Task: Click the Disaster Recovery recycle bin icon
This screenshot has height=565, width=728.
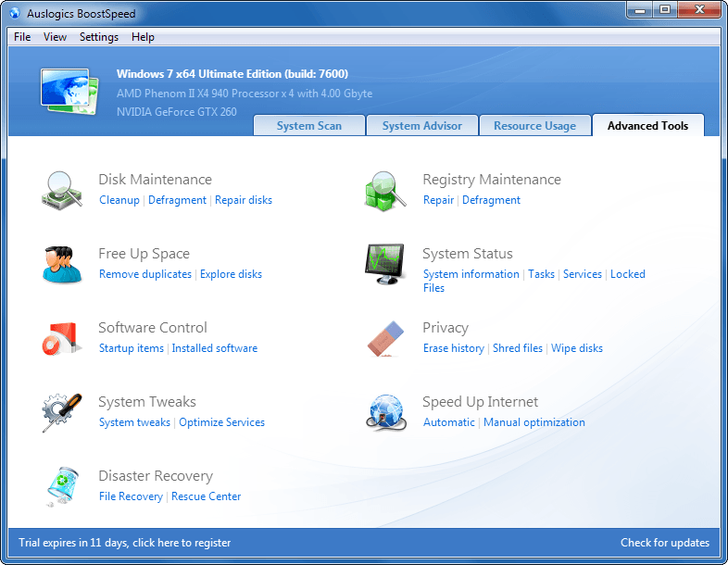Action: pyautogui.click(x=63, y=485)
